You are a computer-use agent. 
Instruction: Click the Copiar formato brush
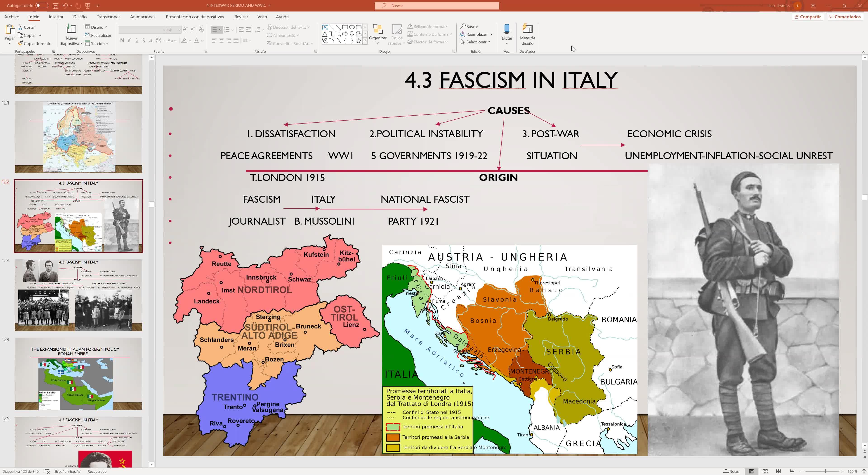pyautogui.click(x=21, y=43)
